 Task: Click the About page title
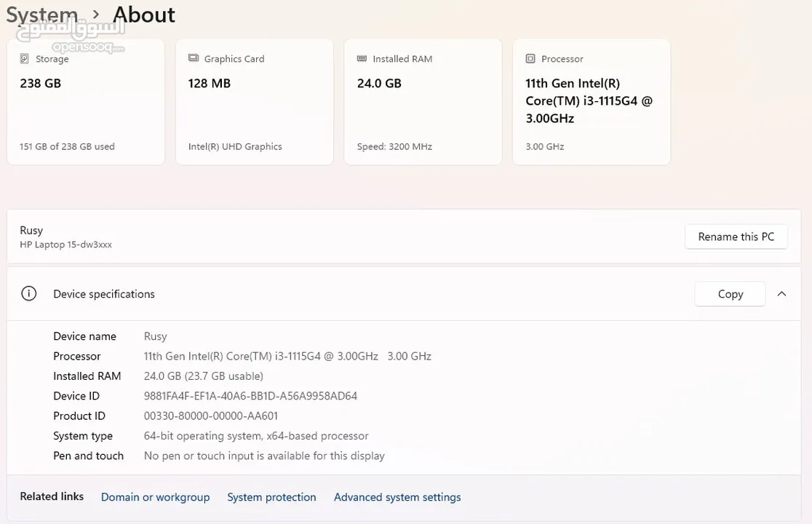[144, 15]
